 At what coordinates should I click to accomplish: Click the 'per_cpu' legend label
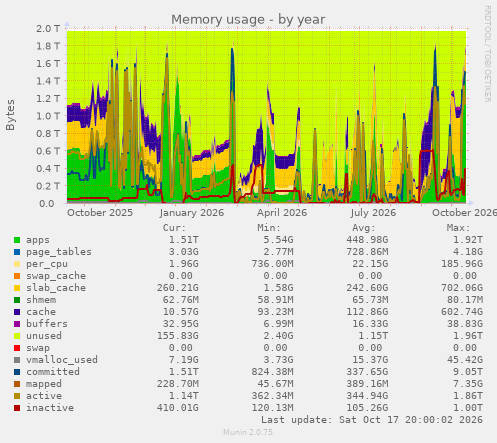click(x=47, y=264)
